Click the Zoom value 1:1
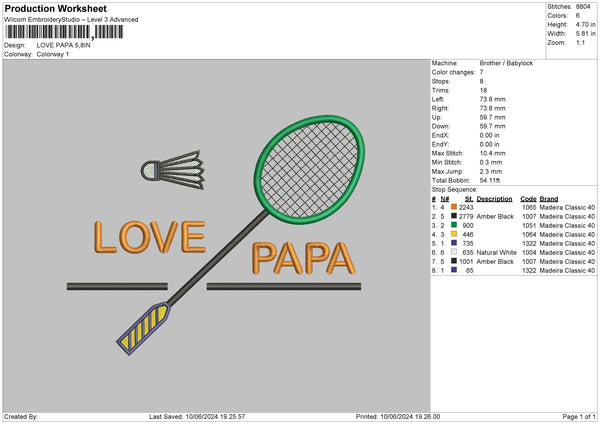Image resolution: width=600 pixels, height=424 pixels. click(580, 42)
